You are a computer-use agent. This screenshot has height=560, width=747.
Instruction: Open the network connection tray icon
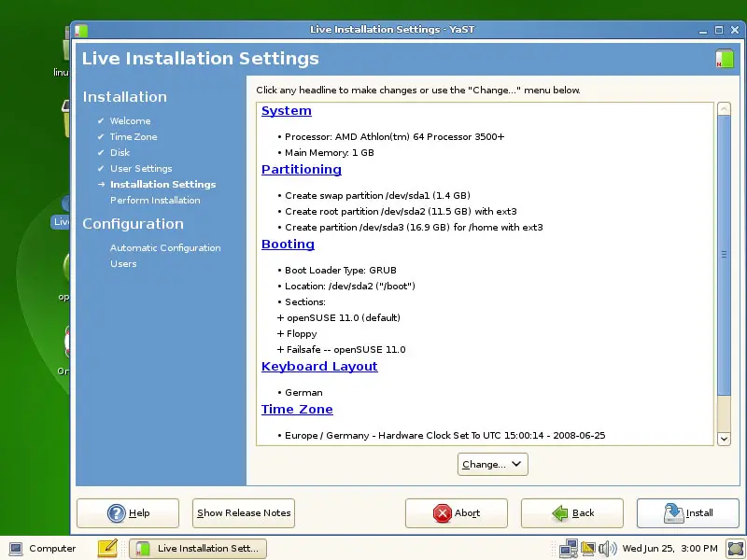tap(569, 549)
